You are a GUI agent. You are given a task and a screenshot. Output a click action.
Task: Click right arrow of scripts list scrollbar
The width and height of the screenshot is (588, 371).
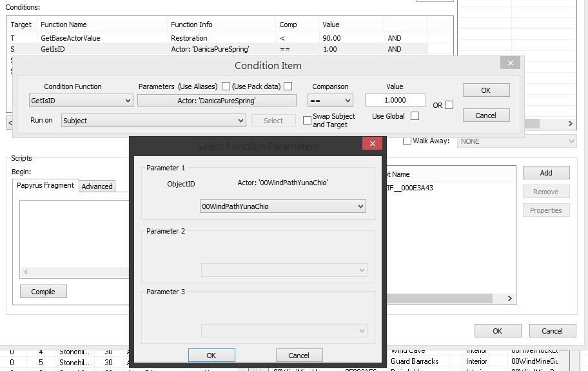pyautogui.click(x=509, y=299)
